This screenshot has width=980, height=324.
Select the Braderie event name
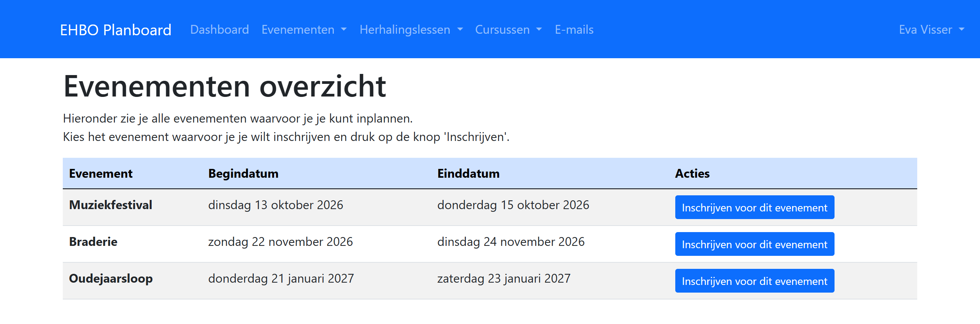(93, 242)
